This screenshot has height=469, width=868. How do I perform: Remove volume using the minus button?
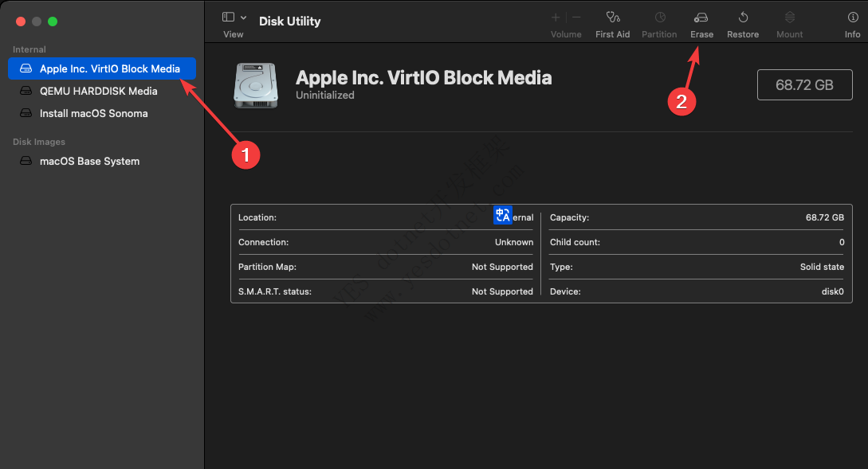point(576,18)
